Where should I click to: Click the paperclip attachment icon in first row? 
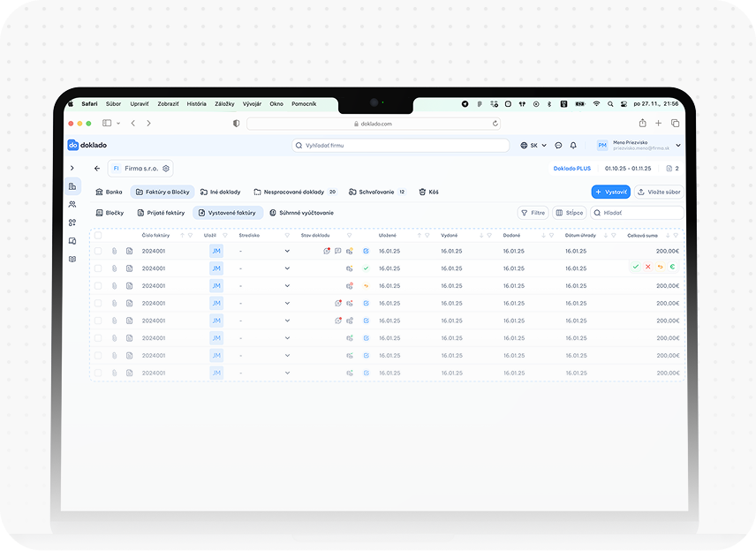[114, 251]
